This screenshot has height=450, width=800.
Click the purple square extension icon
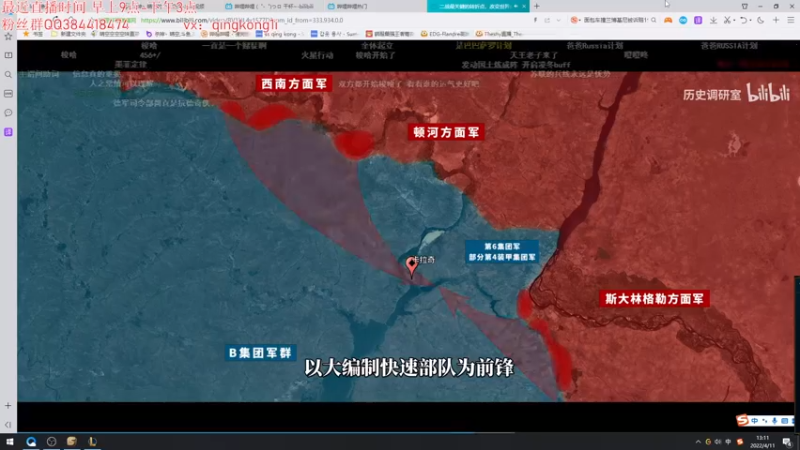[x=698, y=20]
